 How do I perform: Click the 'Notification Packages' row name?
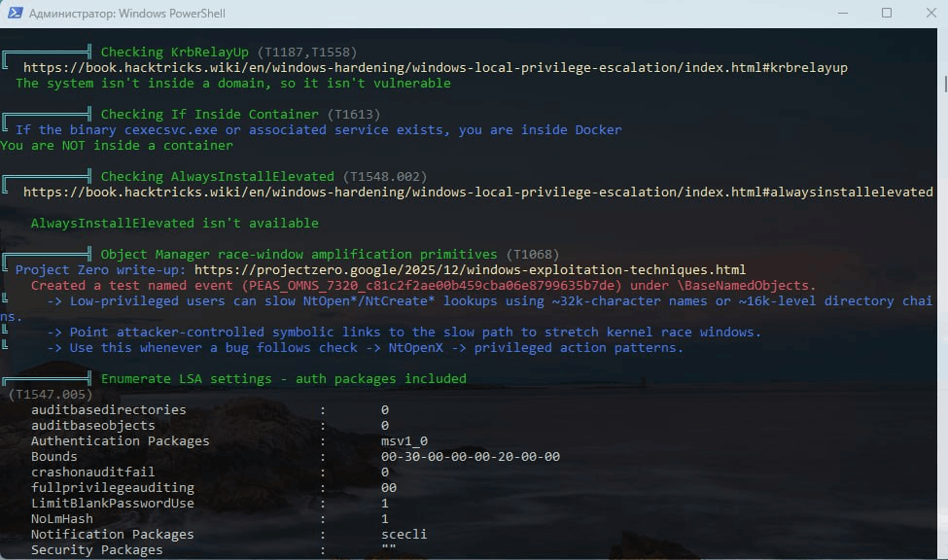(113, 535)
